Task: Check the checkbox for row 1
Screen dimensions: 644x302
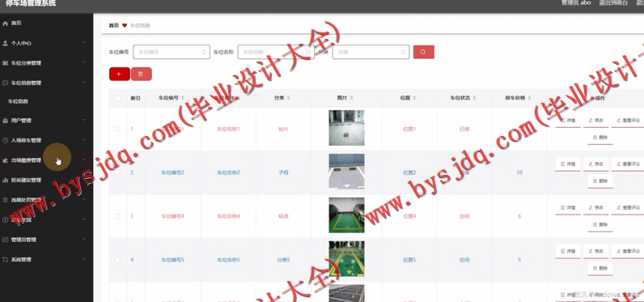Action: coord(117,129)
